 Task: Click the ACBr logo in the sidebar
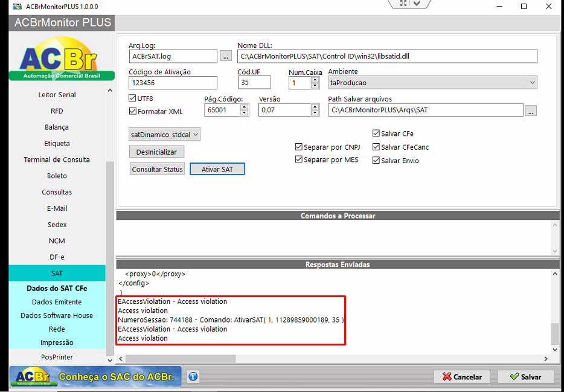62,59
